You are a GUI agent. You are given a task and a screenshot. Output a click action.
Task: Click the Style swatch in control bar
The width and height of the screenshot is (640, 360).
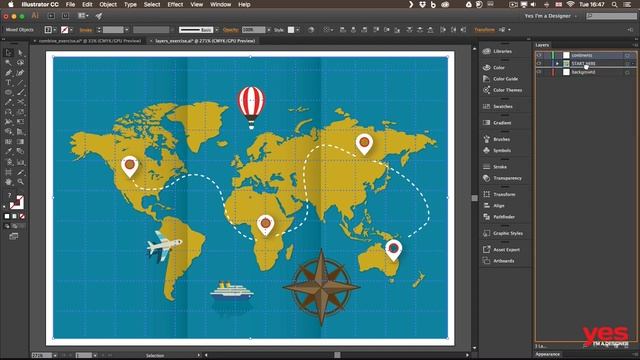coord(291,30)
